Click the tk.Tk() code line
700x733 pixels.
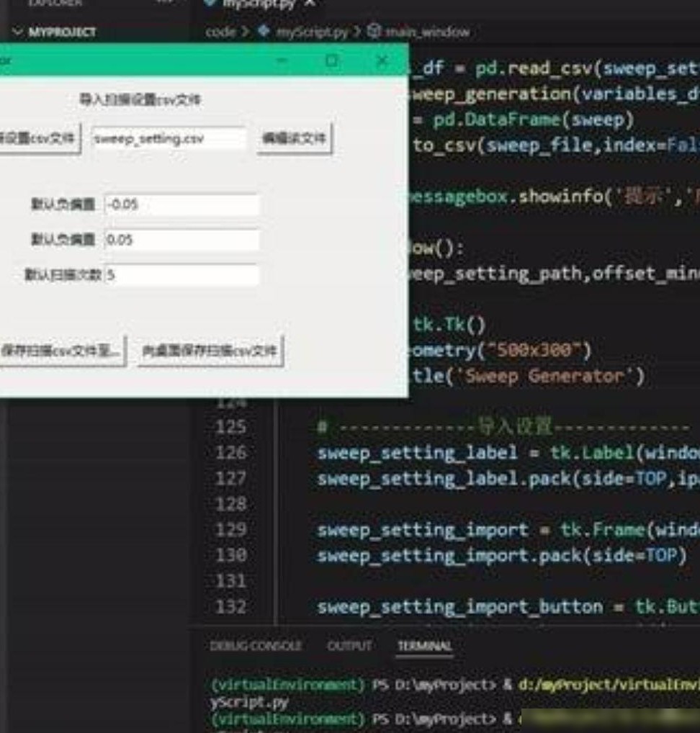click(x=449, y=325)
